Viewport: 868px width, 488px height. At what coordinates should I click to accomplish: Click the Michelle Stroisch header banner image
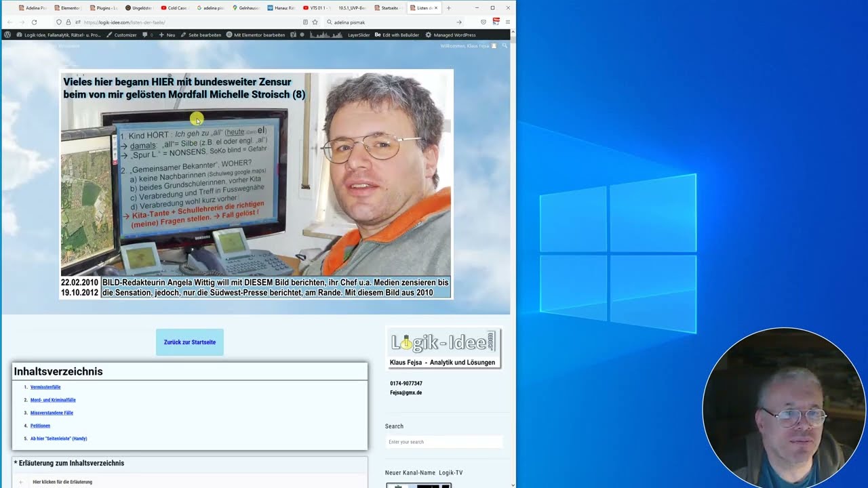(256, 184)
